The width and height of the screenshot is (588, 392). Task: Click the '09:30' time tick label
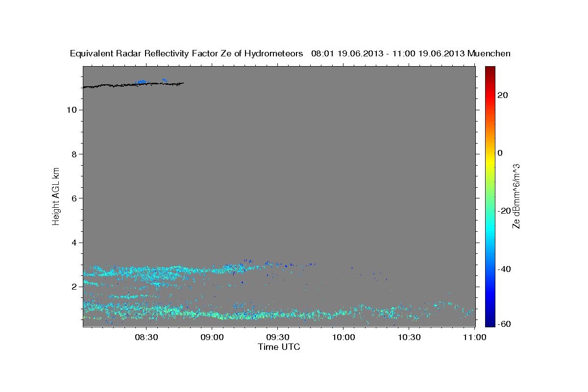point(278,337)
